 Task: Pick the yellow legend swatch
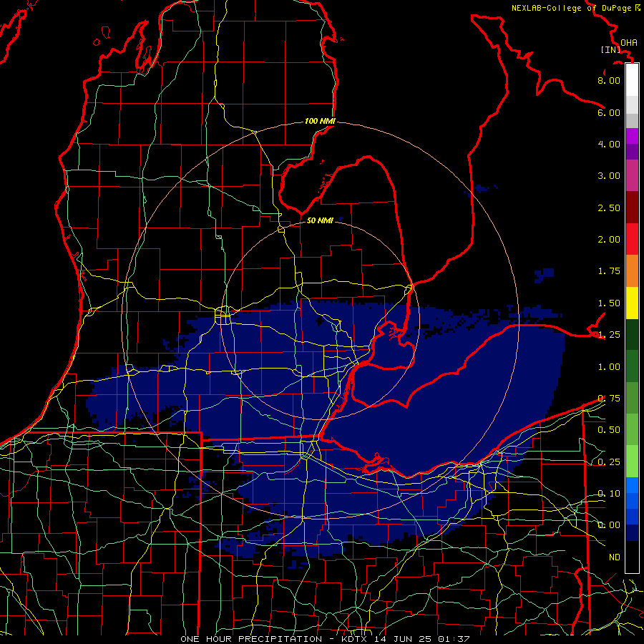pyautogui.click(x=632, y=303)
